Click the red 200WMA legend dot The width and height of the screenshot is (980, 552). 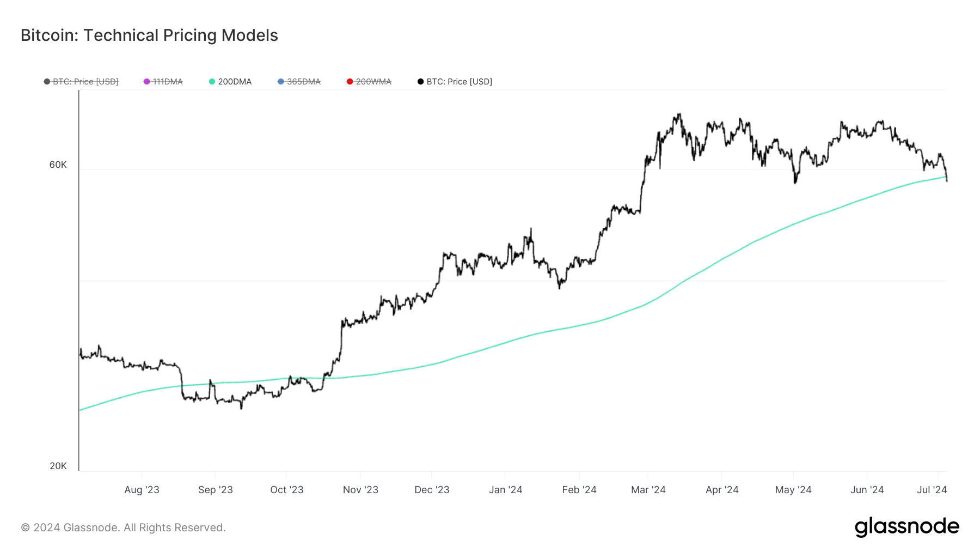point(350,82)
